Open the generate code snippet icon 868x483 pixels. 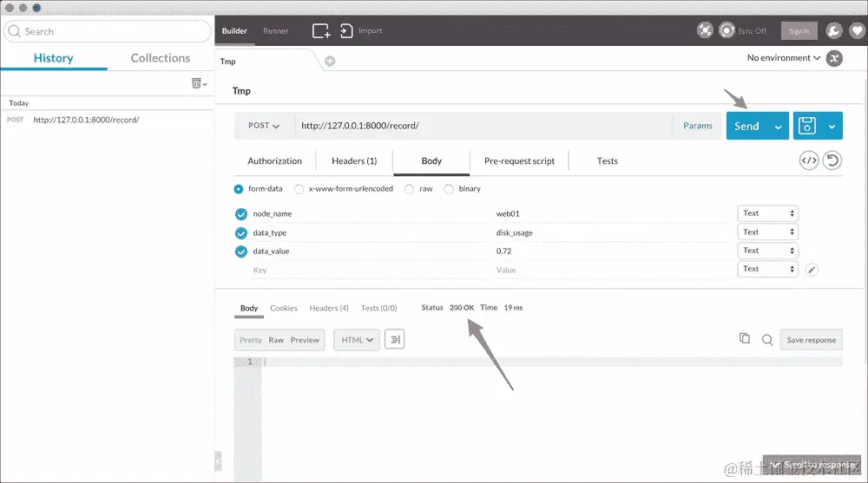pos(809,160)
